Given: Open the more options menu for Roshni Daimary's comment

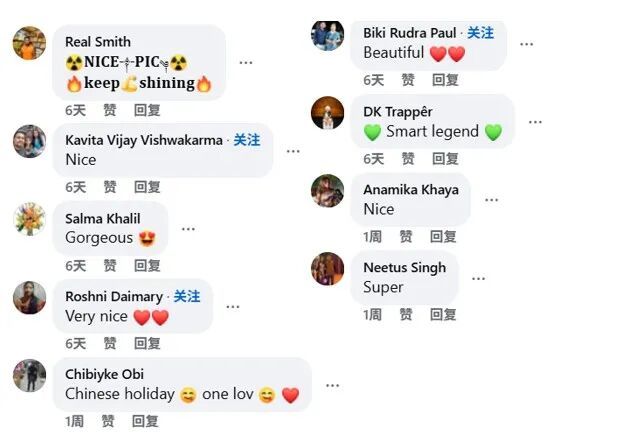Looking at the screenshot, I should pos(233,307).
